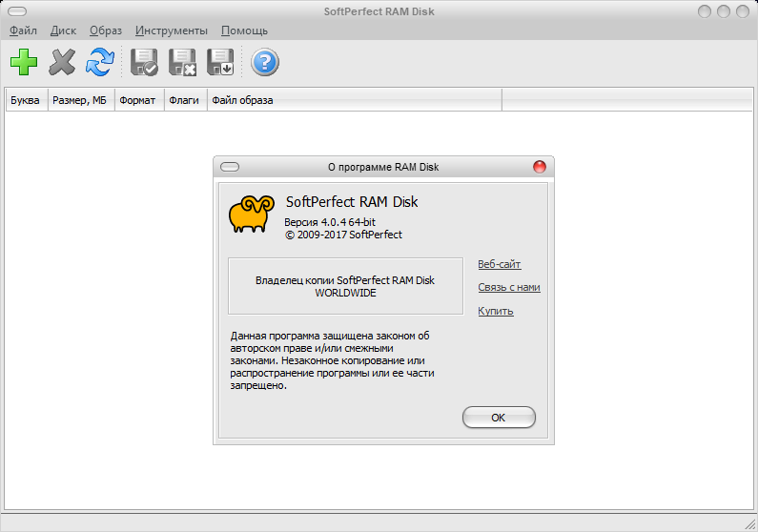Click the floppy with down arrow icon
This screenshot has width=758, height=532.
tap(220, 62)
